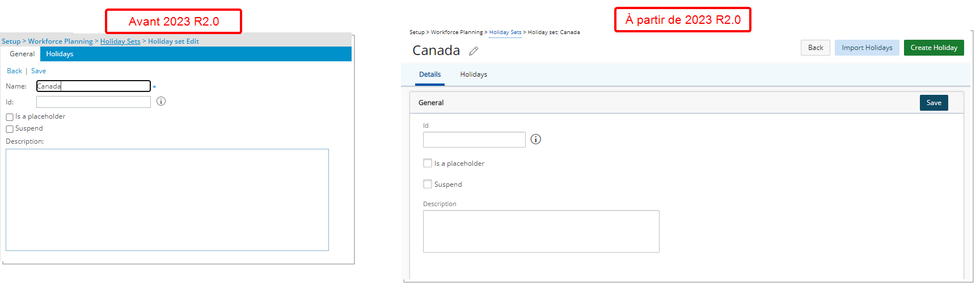Click the Save link in old layout

[x=39, y=71]
